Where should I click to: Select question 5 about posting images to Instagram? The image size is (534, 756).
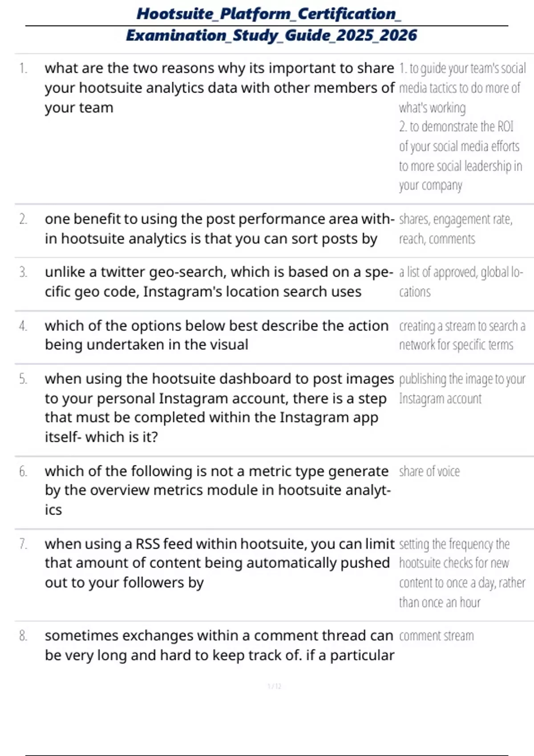[219, 407]
